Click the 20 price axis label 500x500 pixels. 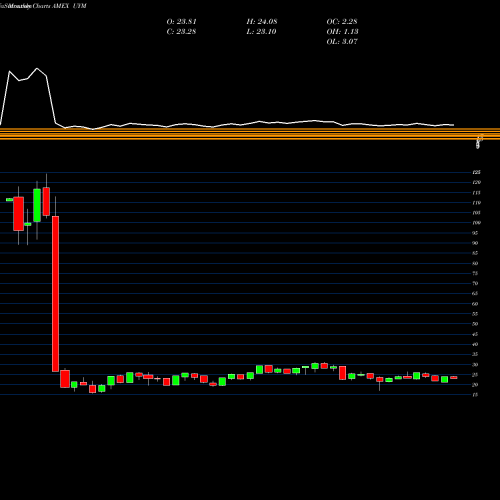tap(475, 385)
